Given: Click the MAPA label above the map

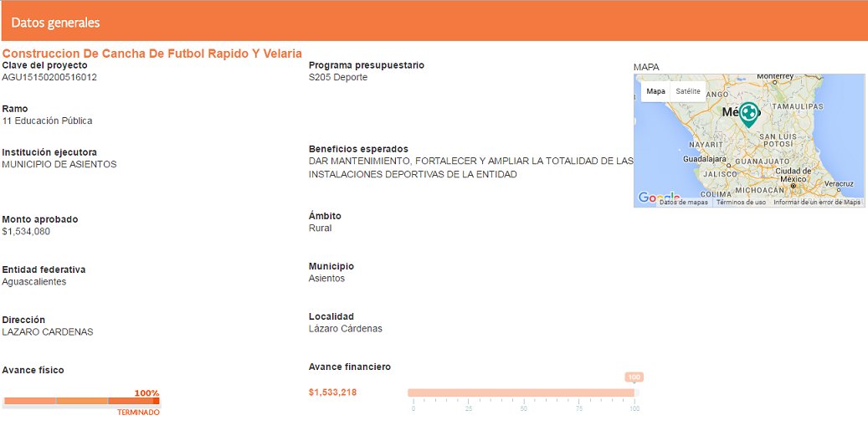Looking at the screenshot, I should (x=646, y=68).
